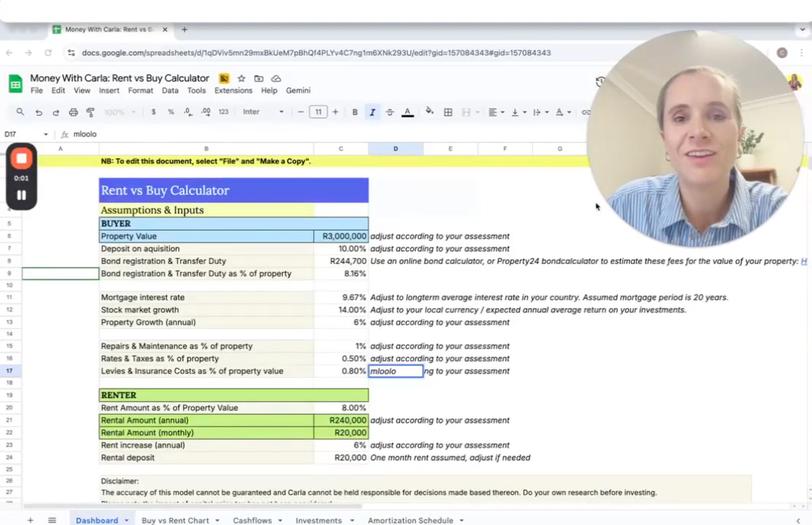Switch to the Buy vs Rent Chart tab

[175, 520]
